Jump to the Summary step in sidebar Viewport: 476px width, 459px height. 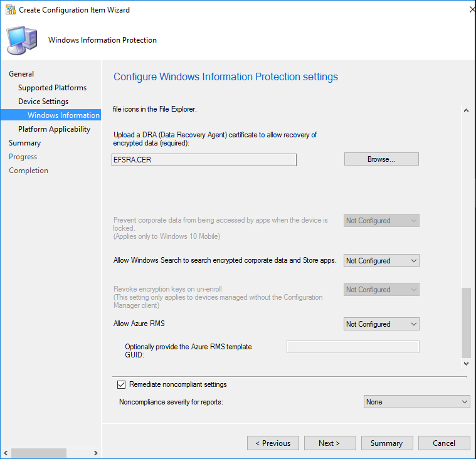pos(24,143)
